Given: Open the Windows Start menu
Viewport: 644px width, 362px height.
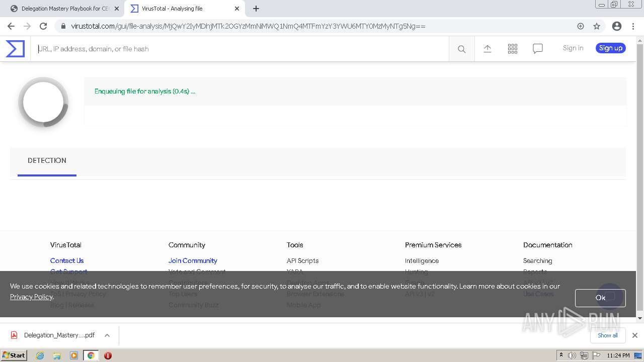Looking at the screenshot, I should pos(14,355).
